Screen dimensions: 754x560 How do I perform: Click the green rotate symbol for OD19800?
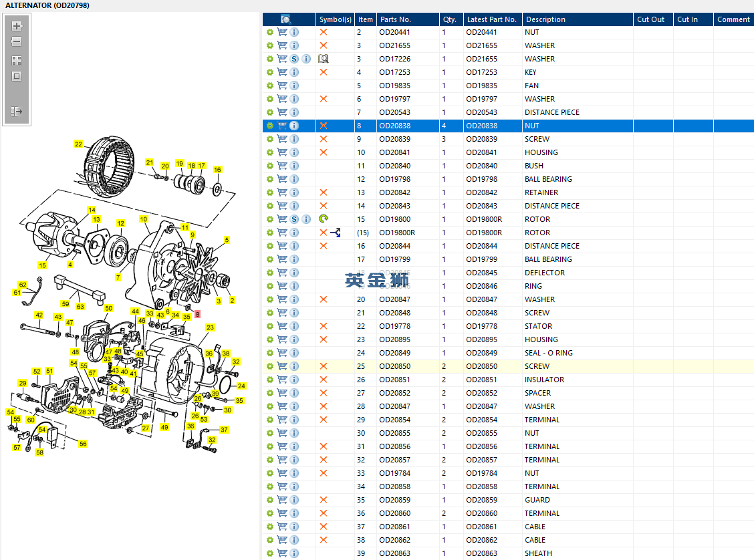point(324,219)
